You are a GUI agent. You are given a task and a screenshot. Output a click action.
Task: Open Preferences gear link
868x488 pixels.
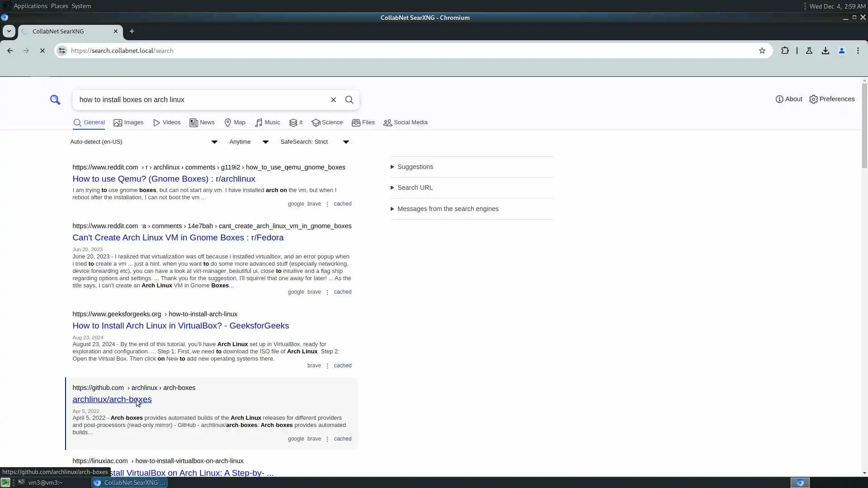coord(832,99)
